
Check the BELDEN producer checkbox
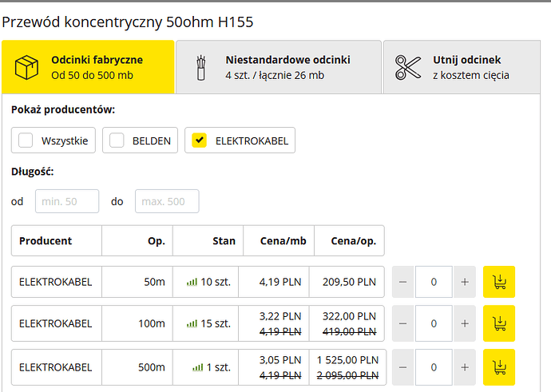(x=117, y=141)
